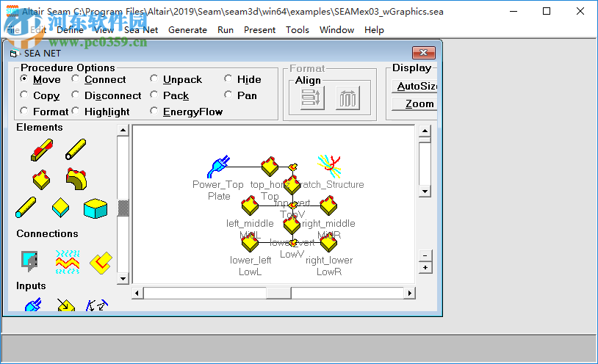Select the EnergyFlow radio option
The width and height of the screenshot is (598, 364).
click(154, 111)
